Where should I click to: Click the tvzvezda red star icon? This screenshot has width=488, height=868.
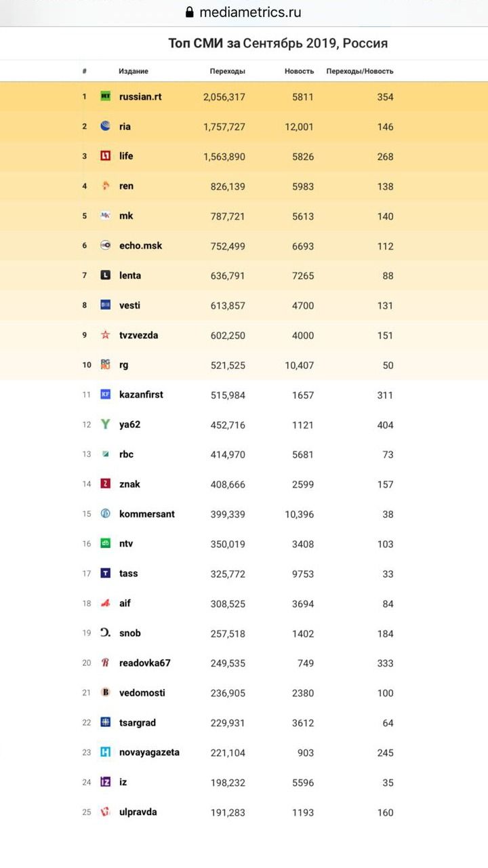(106, 335)
